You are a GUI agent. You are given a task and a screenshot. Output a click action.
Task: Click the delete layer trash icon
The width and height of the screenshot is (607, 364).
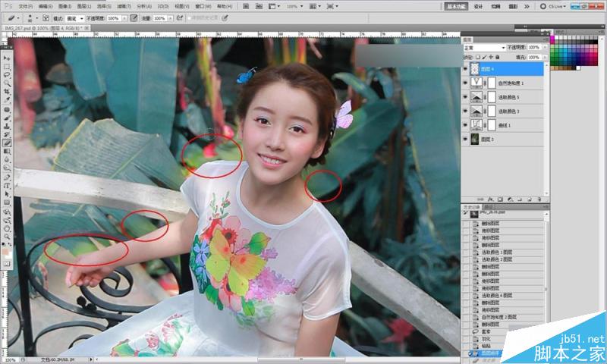pos(539,199)
